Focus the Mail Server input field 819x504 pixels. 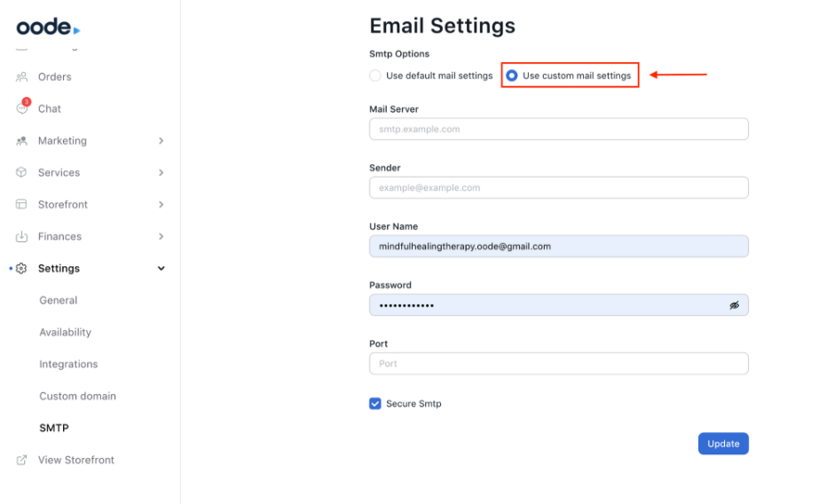[x=558, y=130]
